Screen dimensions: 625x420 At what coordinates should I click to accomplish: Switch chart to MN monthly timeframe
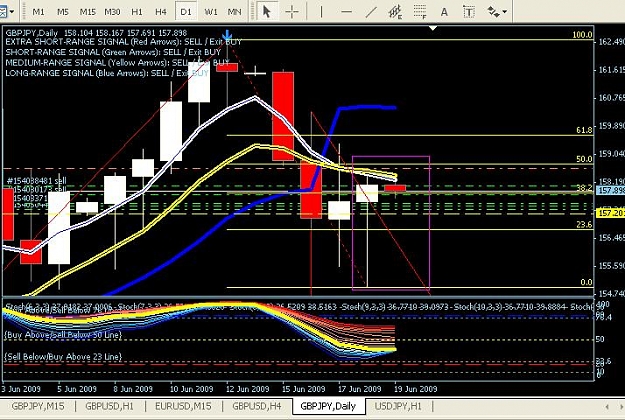click(x=234, y=12)
